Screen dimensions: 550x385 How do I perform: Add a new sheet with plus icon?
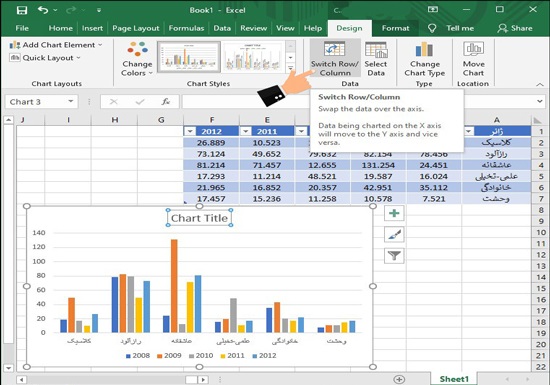coord(399,379)
